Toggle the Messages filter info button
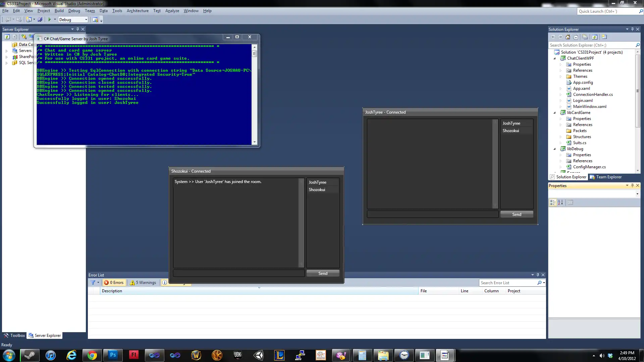Viewport: 644px width, 362px height. [x=165, y=283]
